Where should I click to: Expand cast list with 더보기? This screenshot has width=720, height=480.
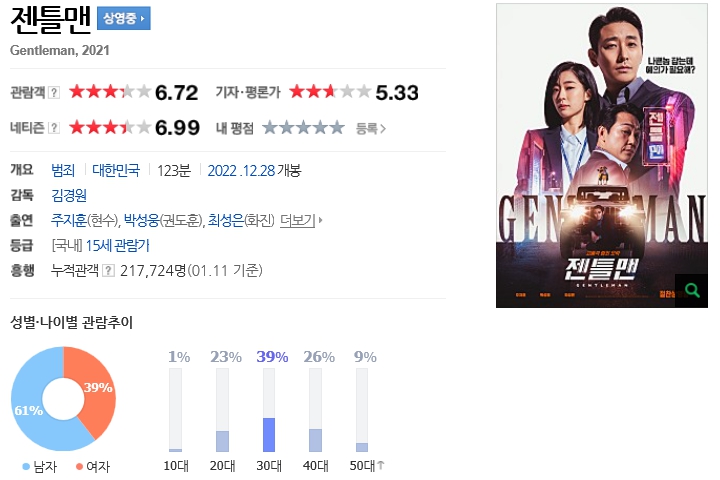tap(301, 221)
